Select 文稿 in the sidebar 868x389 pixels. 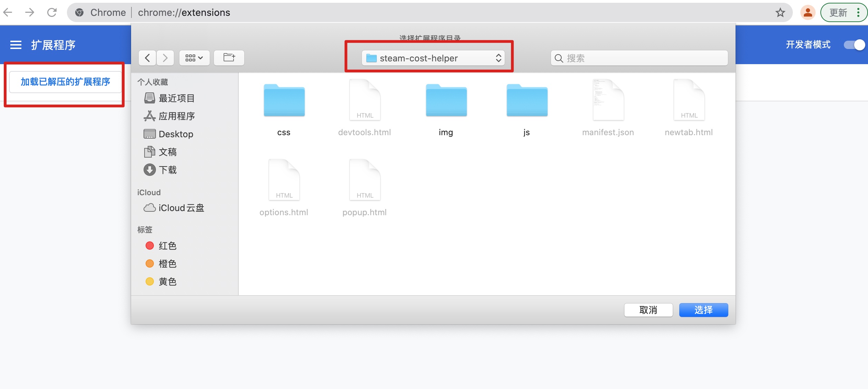pos(160,152)
